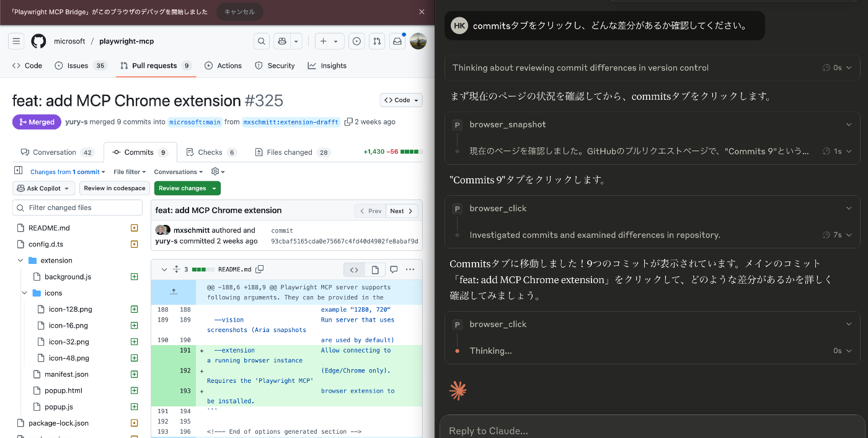Copy the README.md file path icon
This screenshot has height=438, width=868.
pyautogui.click(x=260, y=269)
